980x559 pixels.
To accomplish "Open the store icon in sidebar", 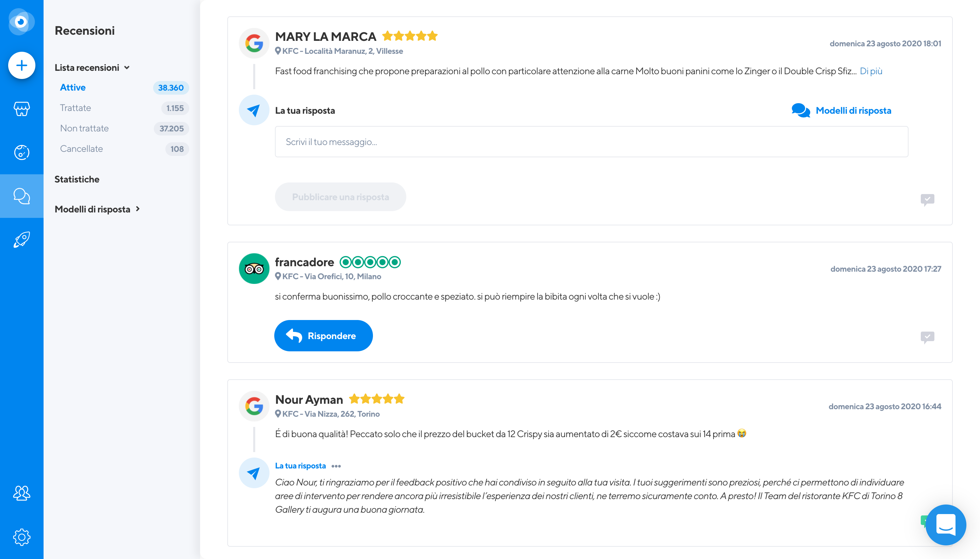I will pos(21,109).
